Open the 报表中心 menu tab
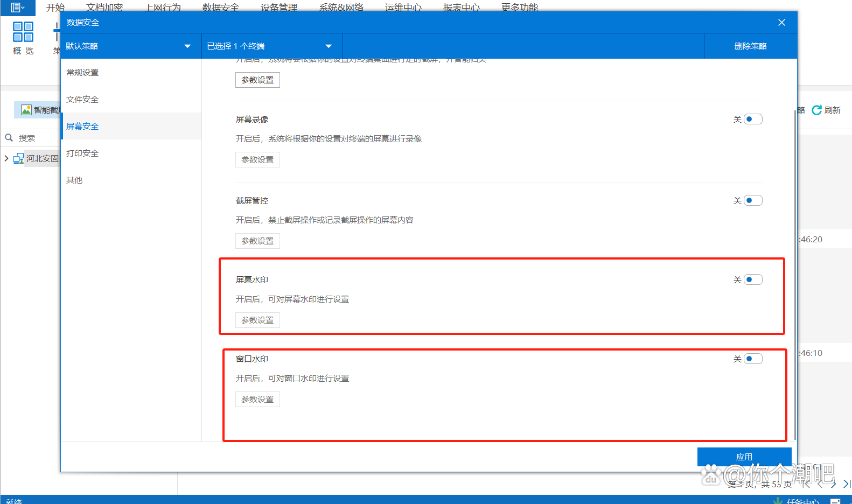This screenshot has width=852, height=504. coord(462,7)
